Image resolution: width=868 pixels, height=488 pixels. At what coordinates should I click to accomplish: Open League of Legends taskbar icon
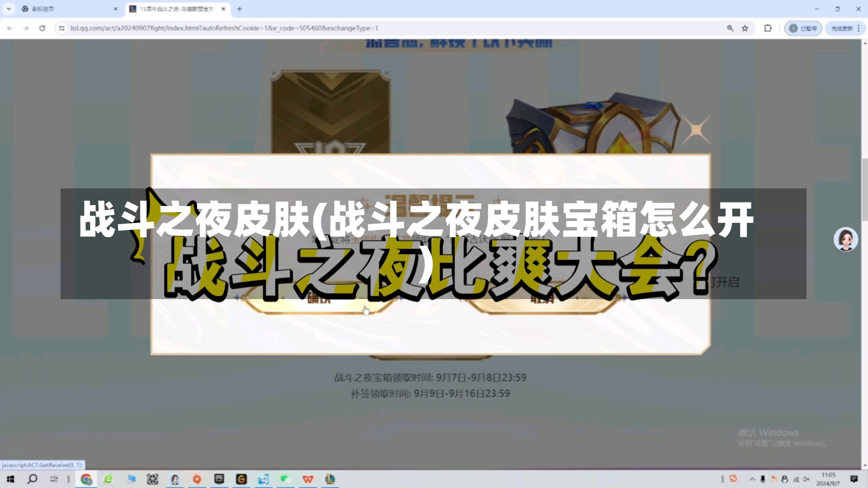pos(330,479)
